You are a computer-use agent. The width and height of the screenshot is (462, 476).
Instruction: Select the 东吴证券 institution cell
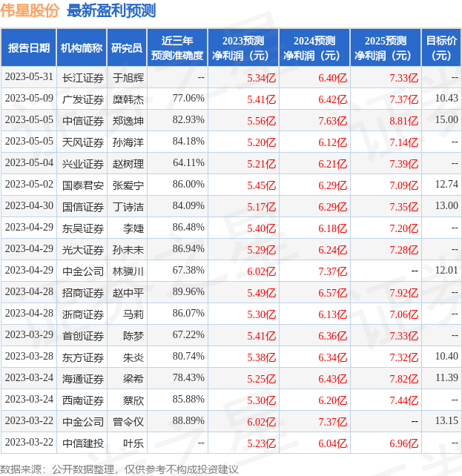point(83,229)
